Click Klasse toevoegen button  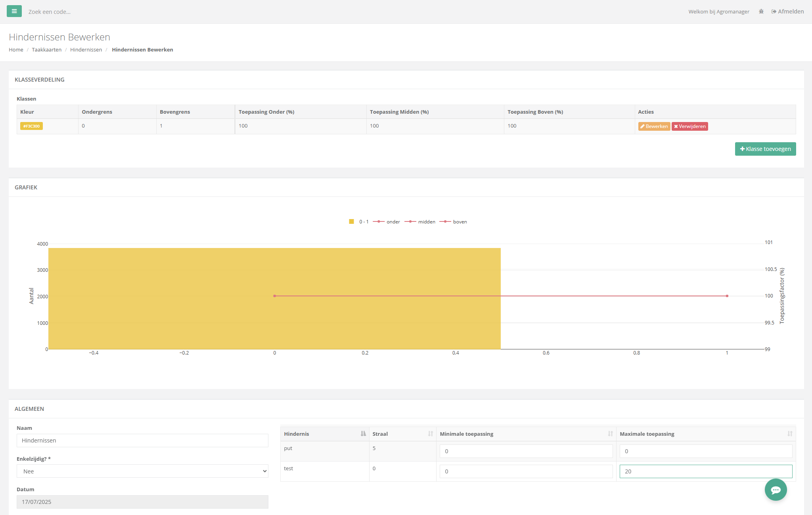click(x=765, y=149)
